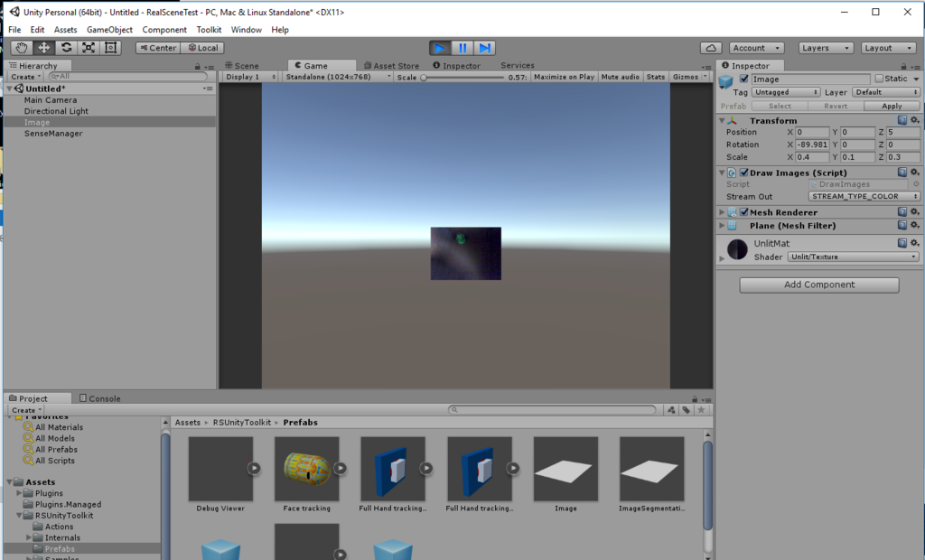925x560 pixels.
Task: Switch to the Asset Store tab
Action: 392,66
